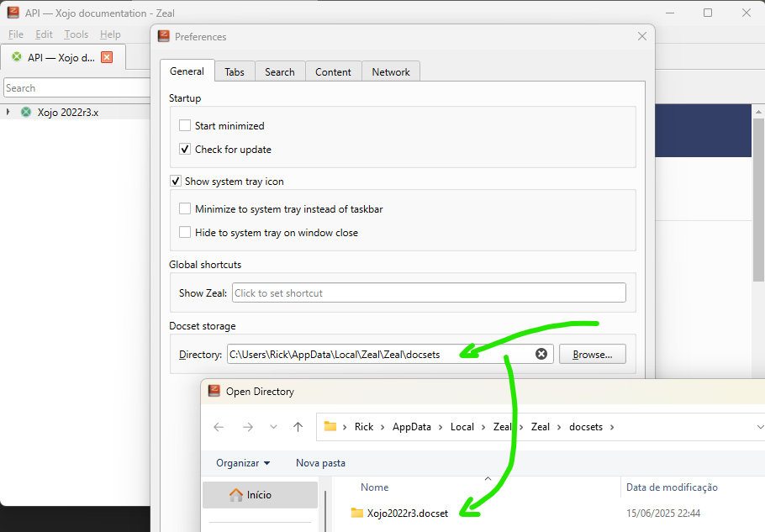Click the folder icon in the address bar
Image resolution: width=765 pixels, height=532 pixels.
point(330,426)
